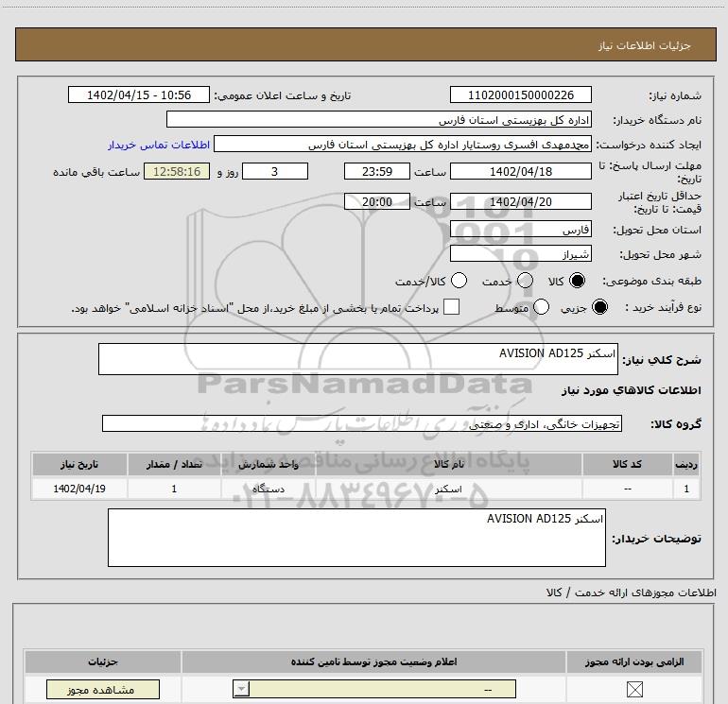This screenshot has height=704, width=728.
Task: Click the اعلام وضعیت مجوز column header
Action: (373, 661)
